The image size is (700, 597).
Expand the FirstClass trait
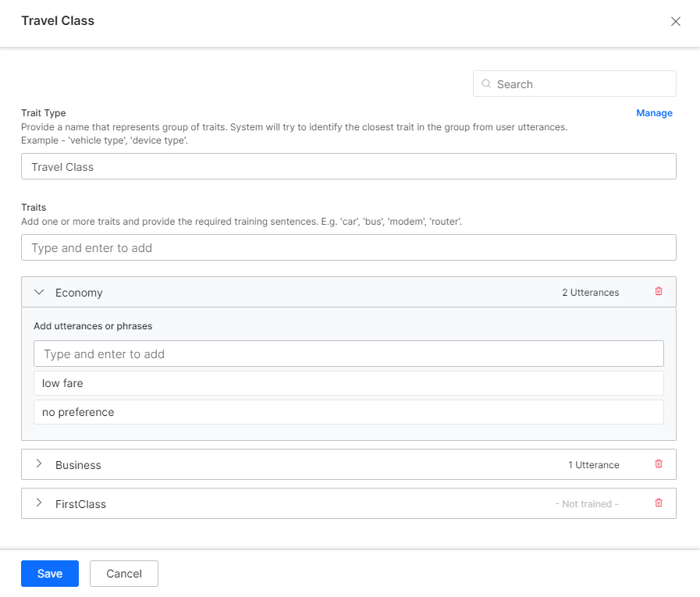click(39, 503)
